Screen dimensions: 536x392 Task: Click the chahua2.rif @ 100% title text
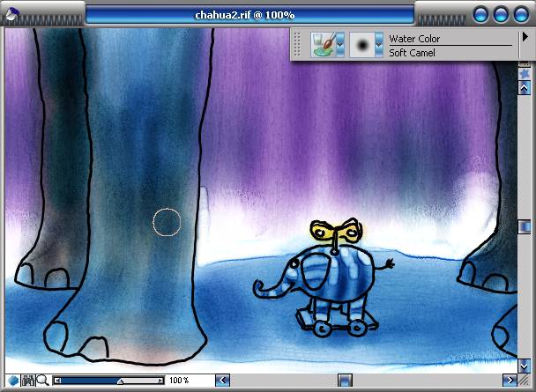[245, 15]
